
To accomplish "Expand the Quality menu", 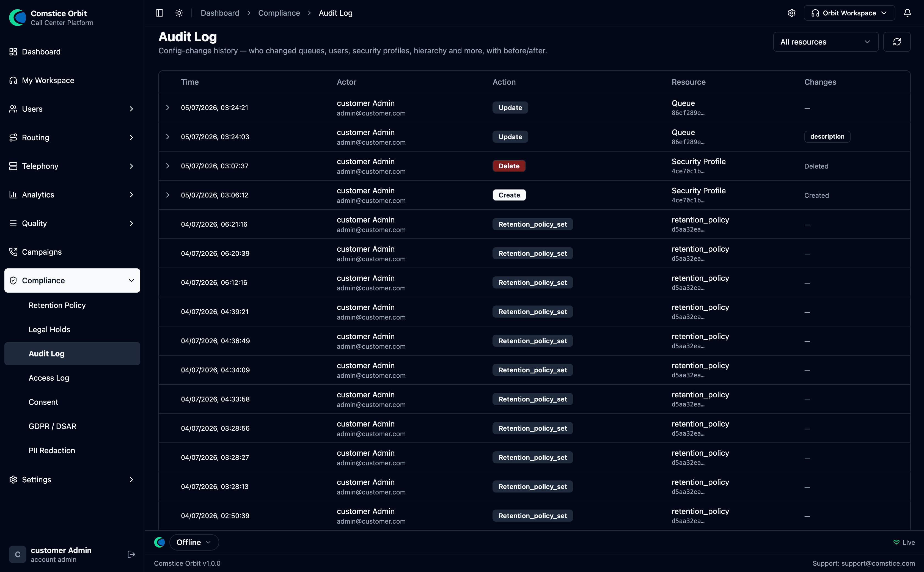I will (x=72, y=223).
